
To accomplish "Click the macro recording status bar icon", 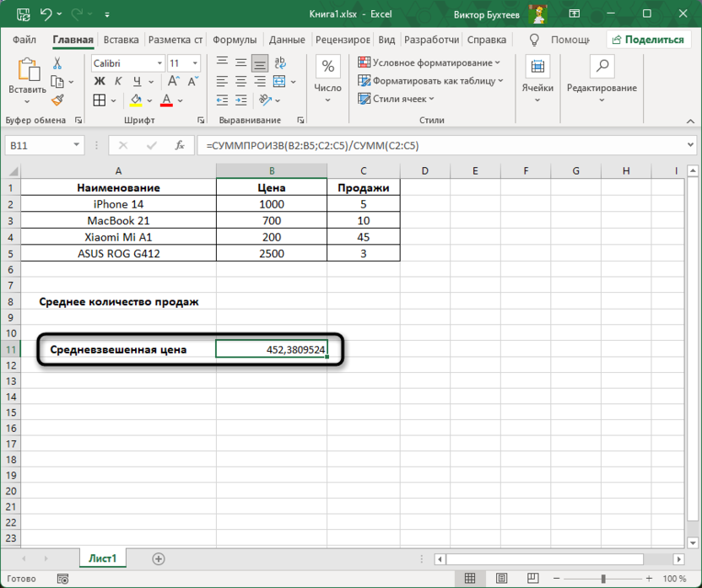I will pos(62,579).
